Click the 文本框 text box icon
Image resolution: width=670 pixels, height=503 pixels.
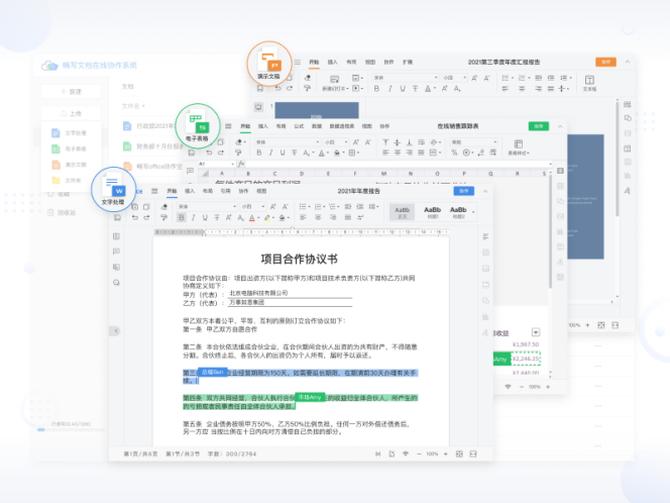tap(589, 82)
